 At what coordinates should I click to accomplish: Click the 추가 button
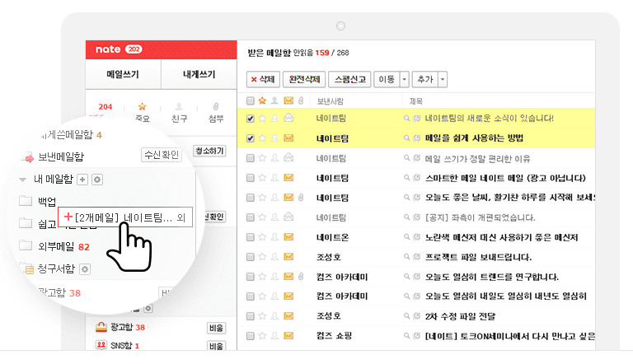[425, 80]
